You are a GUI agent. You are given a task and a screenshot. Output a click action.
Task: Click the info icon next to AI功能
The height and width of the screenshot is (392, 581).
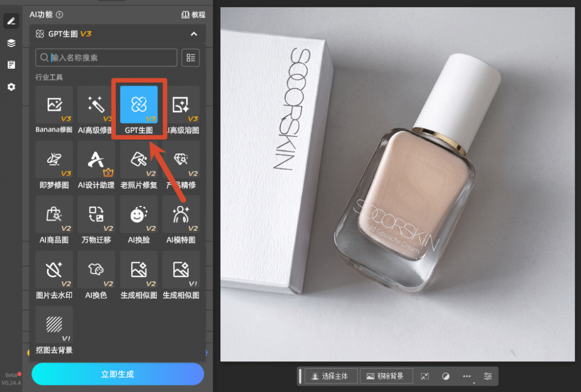click(x=59, y=14)
